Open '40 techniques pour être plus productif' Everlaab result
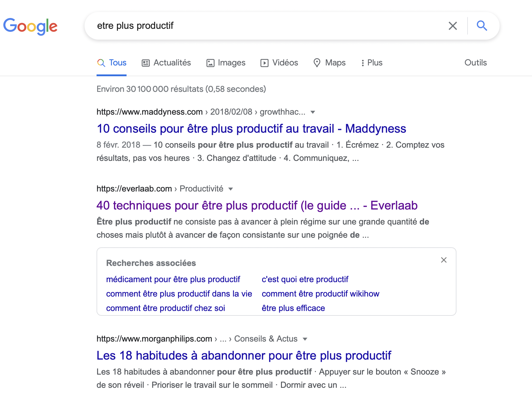 (x=257, y=205)
